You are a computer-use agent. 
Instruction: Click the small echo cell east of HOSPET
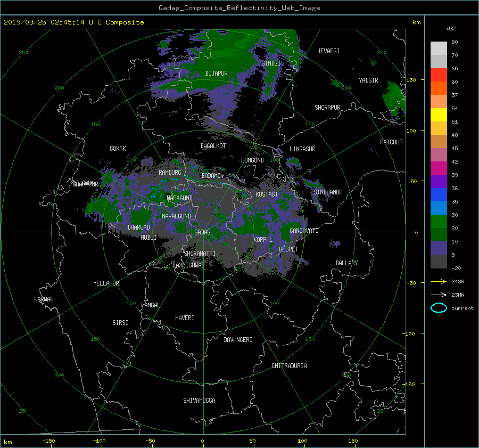335,244
